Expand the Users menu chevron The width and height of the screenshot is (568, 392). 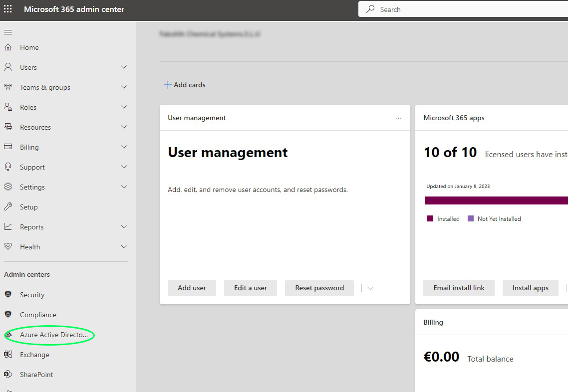124,67
